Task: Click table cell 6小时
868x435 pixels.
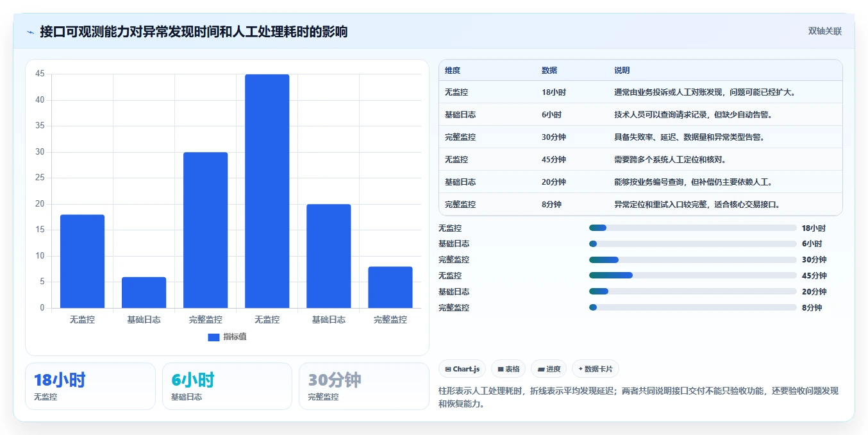Action: [x=551, y=115]
